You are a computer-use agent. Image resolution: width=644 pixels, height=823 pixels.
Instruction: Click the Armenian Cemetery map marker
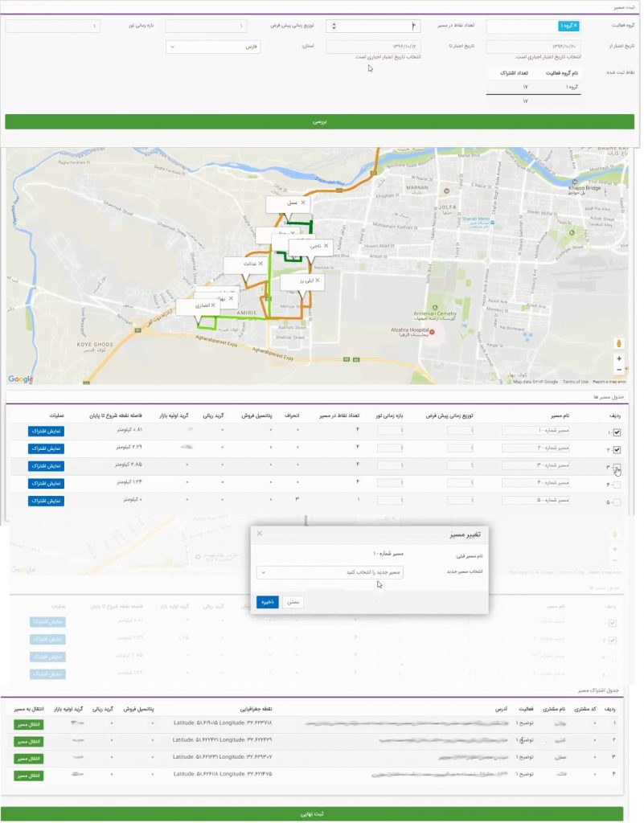pyautogui.click(x=435, y=308)
